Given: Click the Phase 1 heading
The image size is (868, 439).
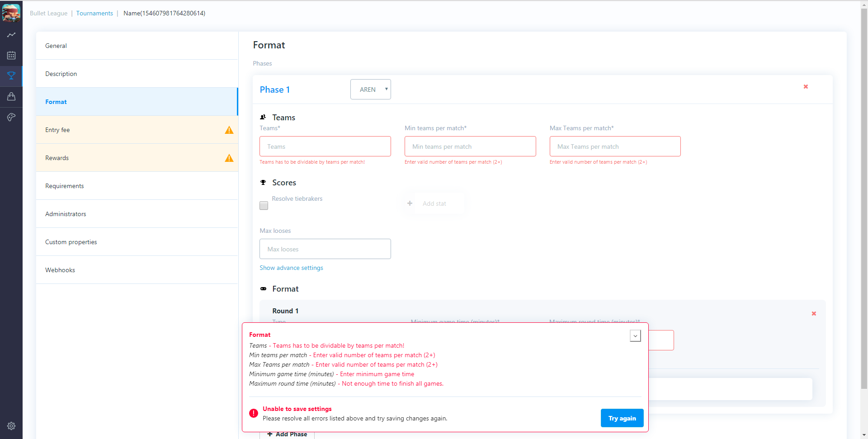Looking at the screenshot, I should point(275,90).
